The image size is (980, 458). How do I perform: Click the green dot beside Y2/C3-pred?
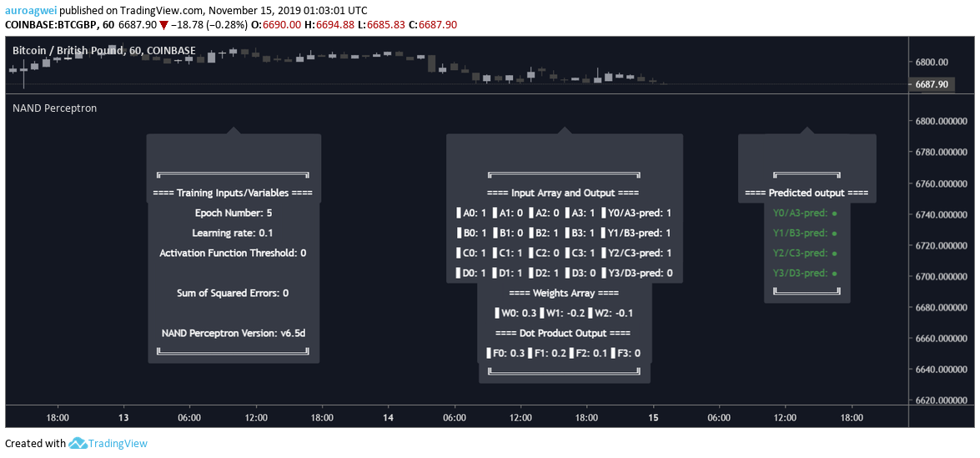coord(834,254)
